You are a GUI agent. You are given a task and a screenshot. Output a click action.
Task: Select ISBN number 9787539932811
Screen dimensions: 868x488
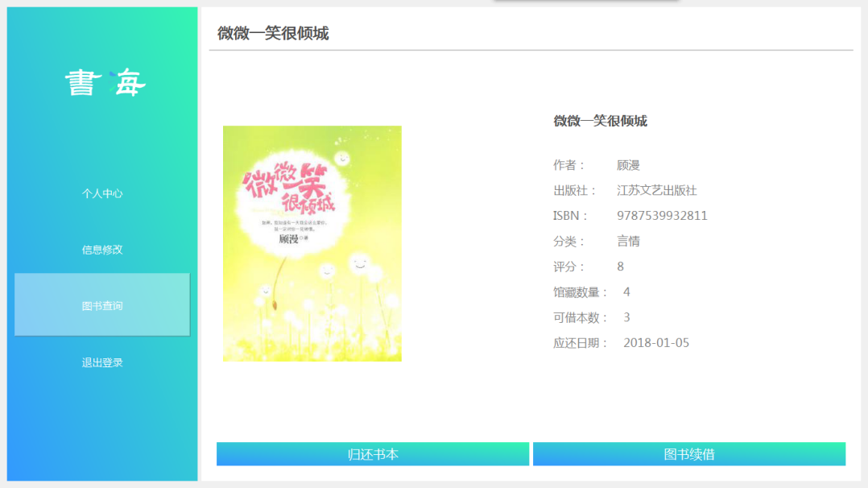(x=662, y=216)
